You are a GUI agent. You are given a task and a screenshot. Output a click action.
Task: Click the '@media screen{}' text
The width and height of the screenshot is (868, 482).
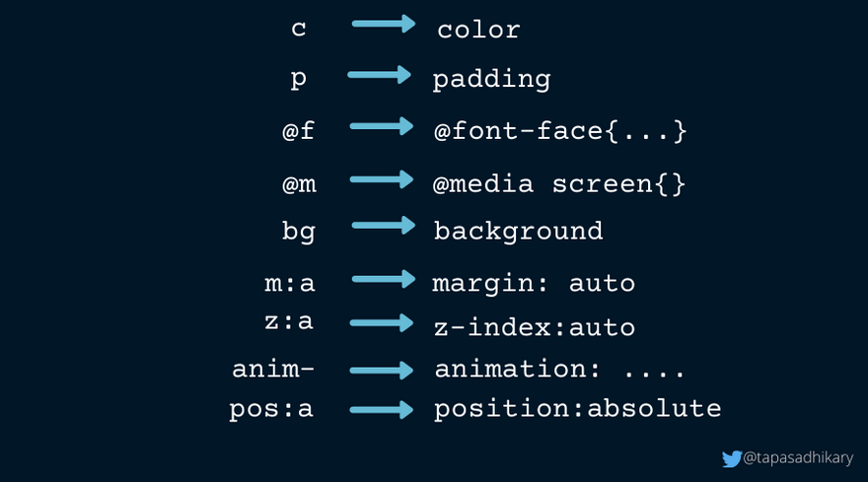559,183
